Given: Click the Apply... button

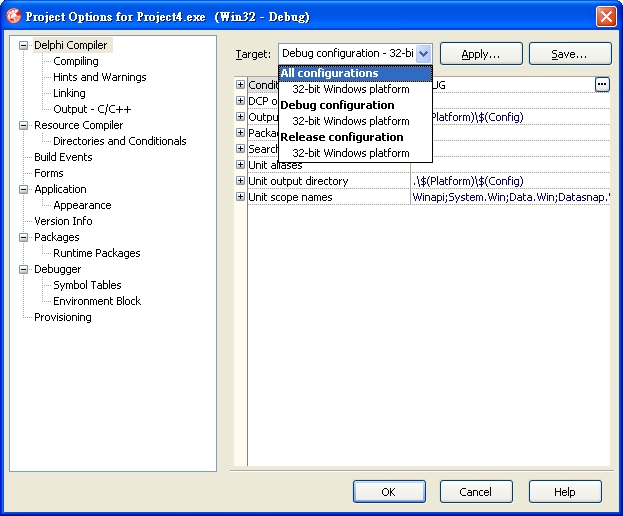Looking at the screenshot, I should (x=481, y=54).
